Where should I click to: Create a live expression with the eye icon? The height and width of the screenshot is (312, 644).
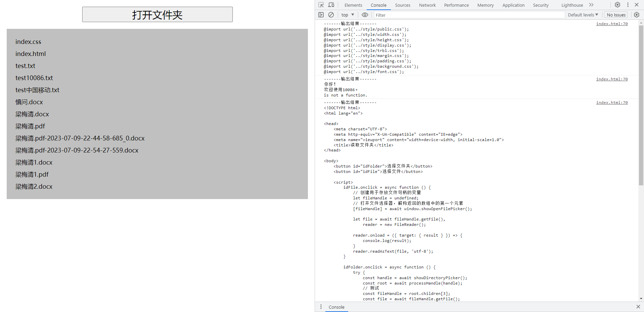[x=365, y=15]
